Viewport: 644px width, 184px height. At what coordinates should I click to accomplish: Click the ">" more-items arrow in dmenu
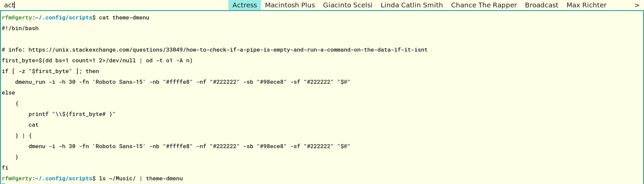click(637, 5)
